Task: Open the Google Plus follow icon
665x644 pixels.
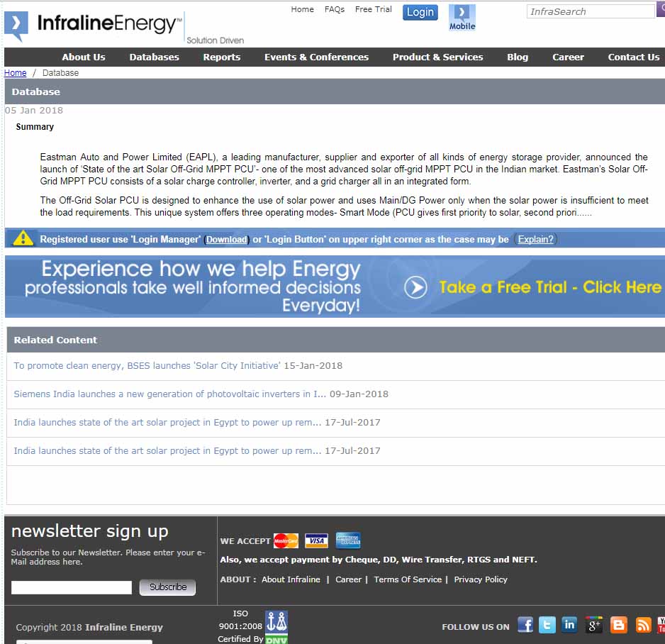Action: click(594, 625)
